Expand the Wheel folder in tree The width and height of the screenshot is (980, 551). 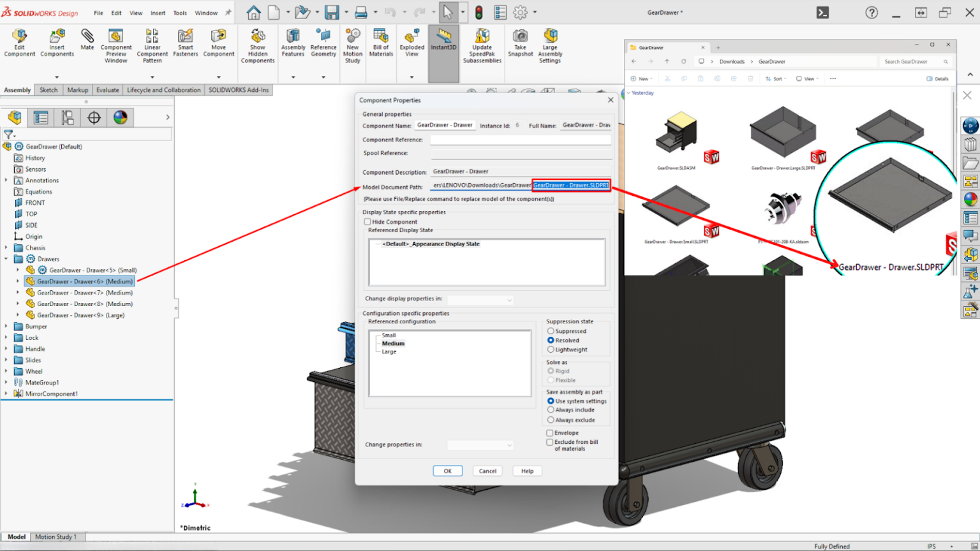6,371
